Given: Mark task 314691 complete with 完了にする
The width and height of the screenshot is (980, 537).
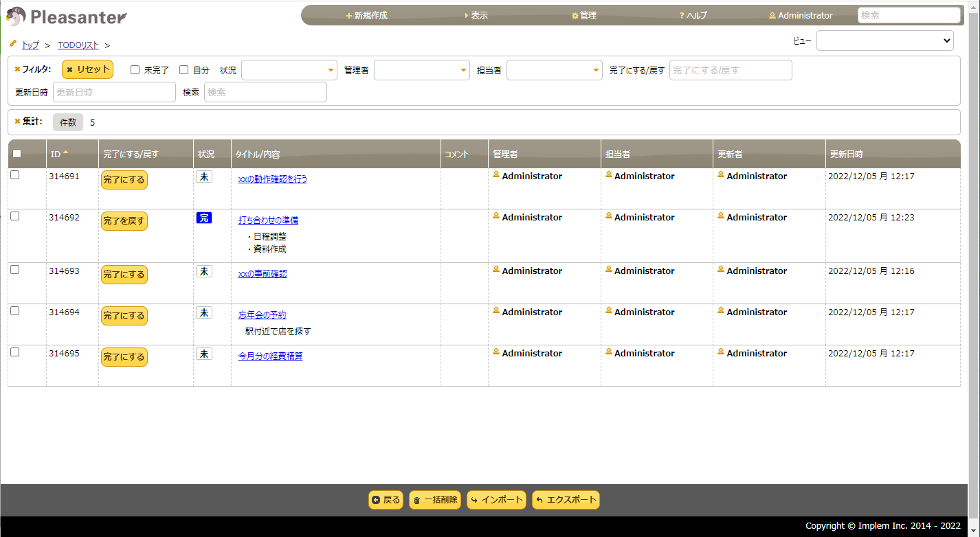Looking at the screenshot, I should click(x=124, y=179).
